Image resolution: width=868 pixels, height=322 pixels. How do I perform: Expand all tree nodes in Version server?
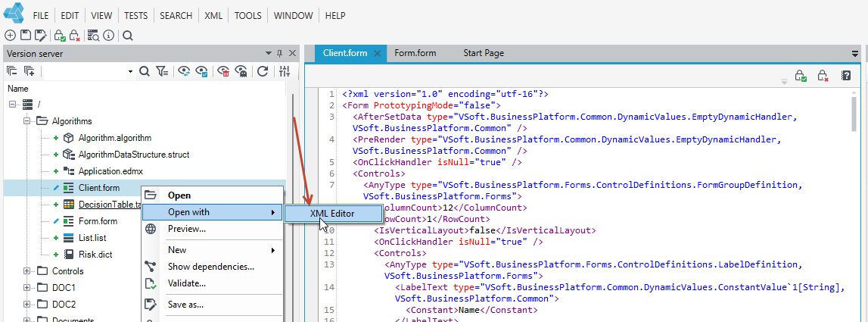(29, 71)
